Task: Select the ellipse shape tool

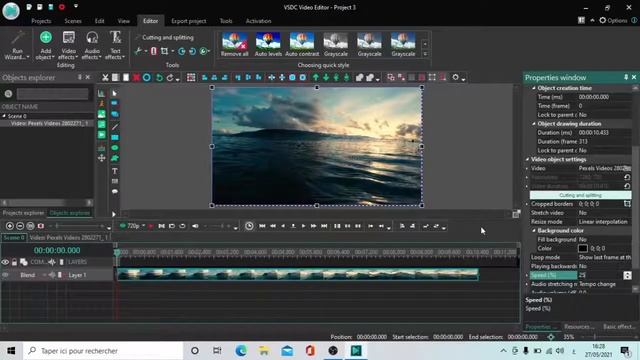Action: 115,148
